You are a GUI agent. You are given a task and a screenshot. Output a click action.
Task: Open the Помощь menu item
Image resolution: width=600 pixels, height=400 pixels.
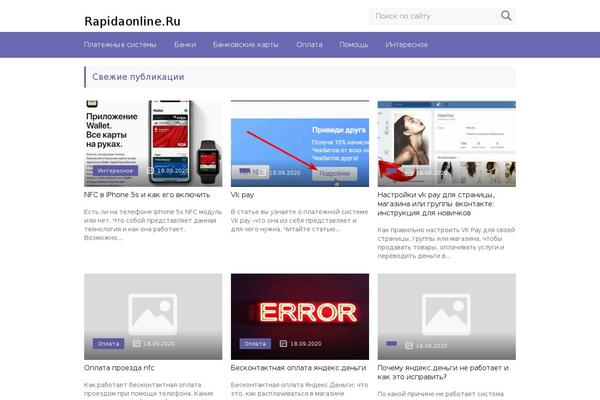click(x=354, y=45)
